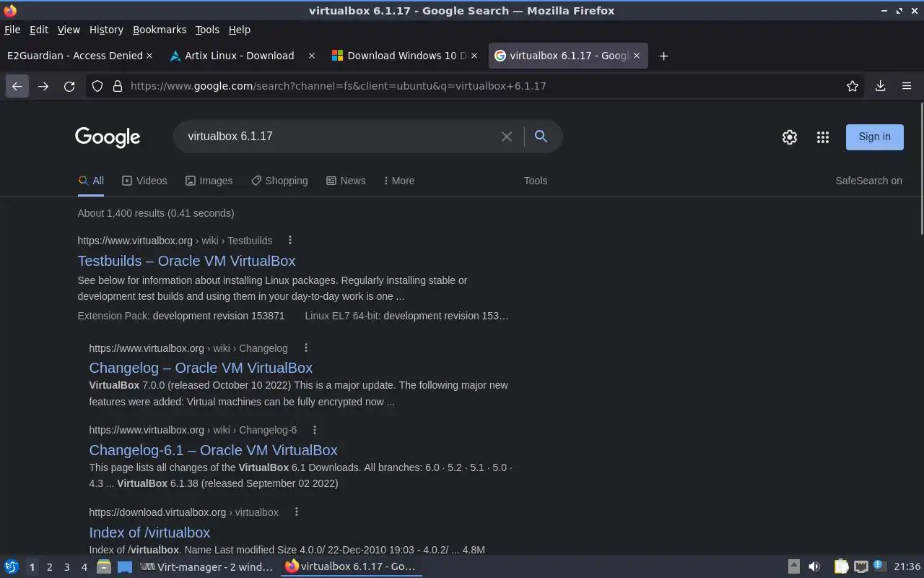The height and width of the screenshot is (578, 924).
Task: Open options menu for Changelog-6.1 result
Action: [315, 430]
